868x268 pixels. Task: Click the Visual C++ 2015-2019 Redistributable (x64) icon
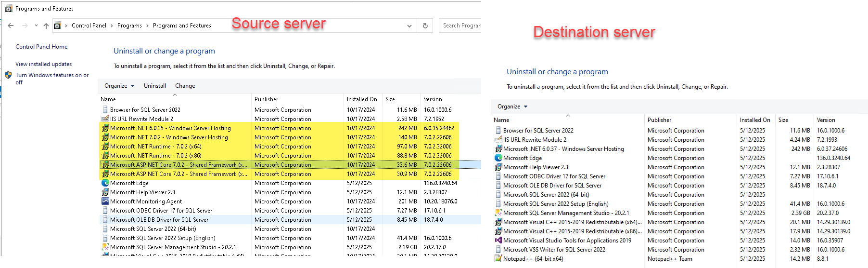pyautogui.click(x=498, y=222)
